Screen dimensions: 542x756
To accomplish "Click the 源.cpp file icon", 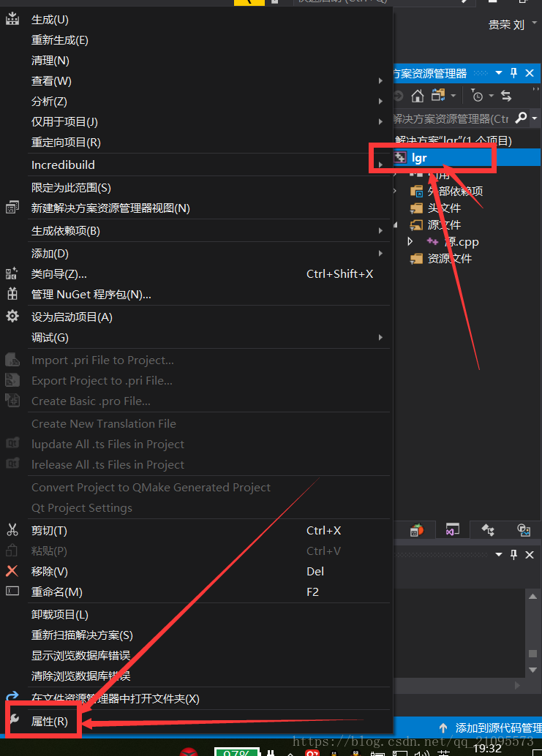I will 432,241.
